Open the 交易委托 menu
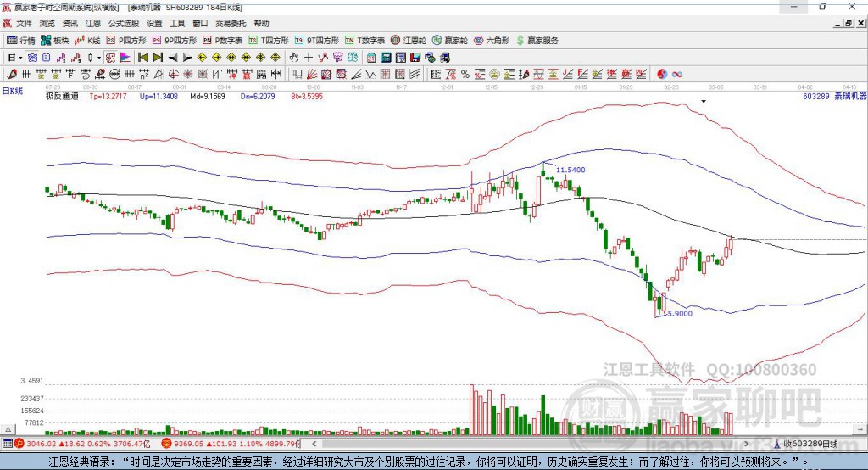Screen dimensions: 868x470 [231, 23]
